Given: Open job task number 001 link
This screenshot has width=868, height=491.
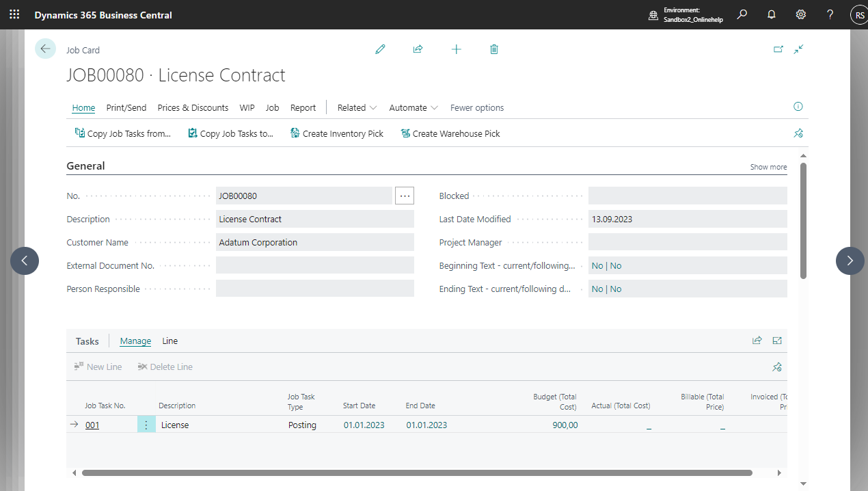Looking at the screenshot, I should [x=92, y=425].
